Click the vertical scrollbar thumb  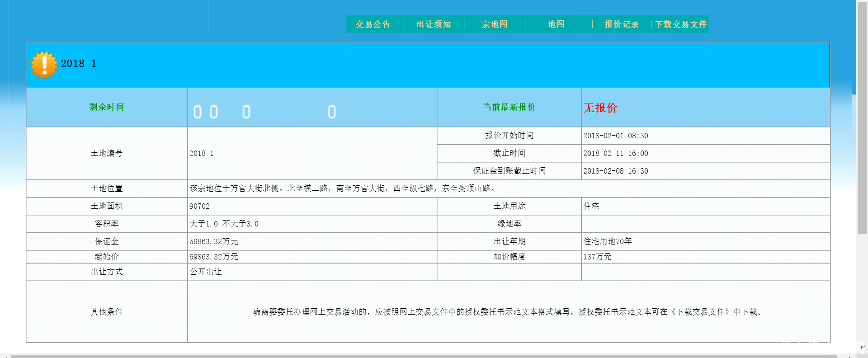click(x=862, y=118)
